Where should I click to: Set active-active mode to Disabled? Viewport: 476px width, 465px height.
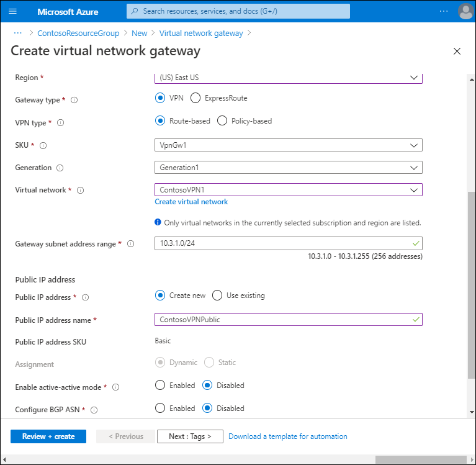pos(207,385)
